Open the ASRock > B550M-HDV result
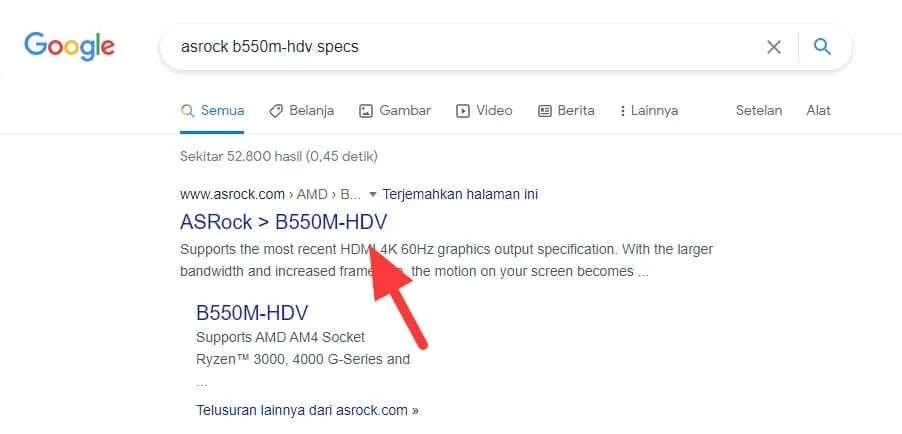Image resolution: width=902 pixels, height=434 pixels. click(284, 222)
